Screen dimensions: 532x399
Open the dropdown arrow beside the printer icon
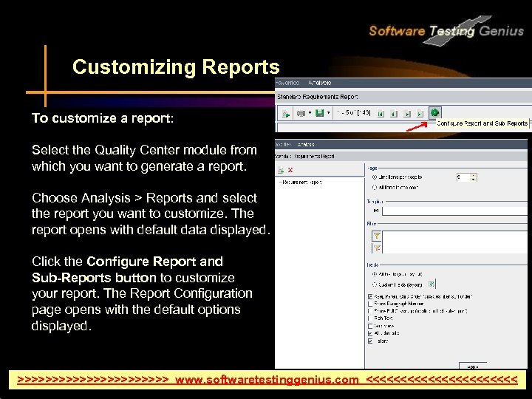pyautogui.click(x=310, y=112)
